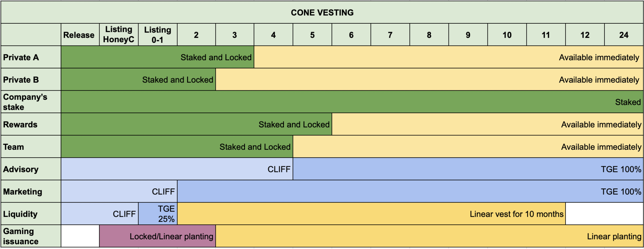This screenshot has width=644, height=249.
Task: Click the empty white cell in Gaming issuance row
Action: pyautogui.click(x=80, y=236)
